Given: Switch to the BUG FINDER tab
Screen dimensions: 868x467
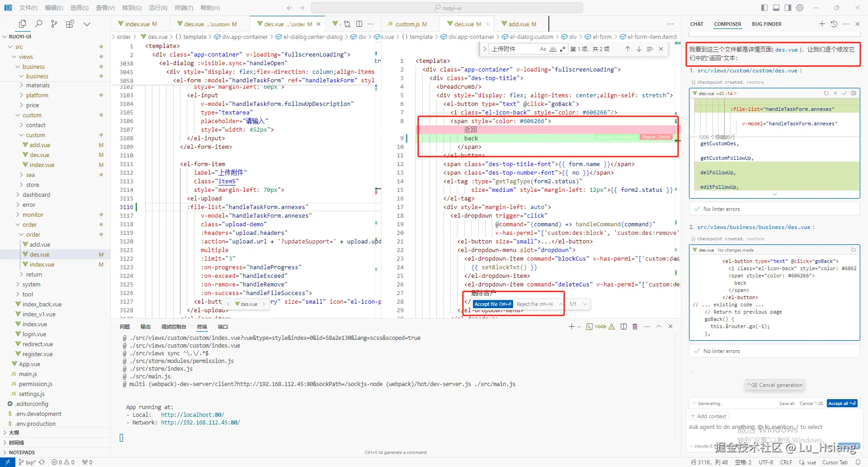Looking at the screenshot, I should point(766,24).
